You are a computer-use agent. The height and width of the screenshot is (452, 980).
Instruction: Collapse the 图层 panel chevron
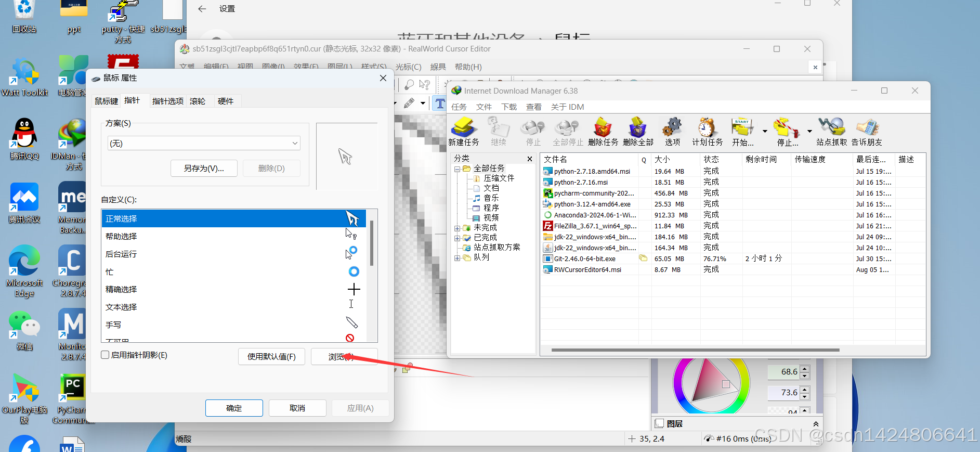pyautogui.click(x=816, y=424)
